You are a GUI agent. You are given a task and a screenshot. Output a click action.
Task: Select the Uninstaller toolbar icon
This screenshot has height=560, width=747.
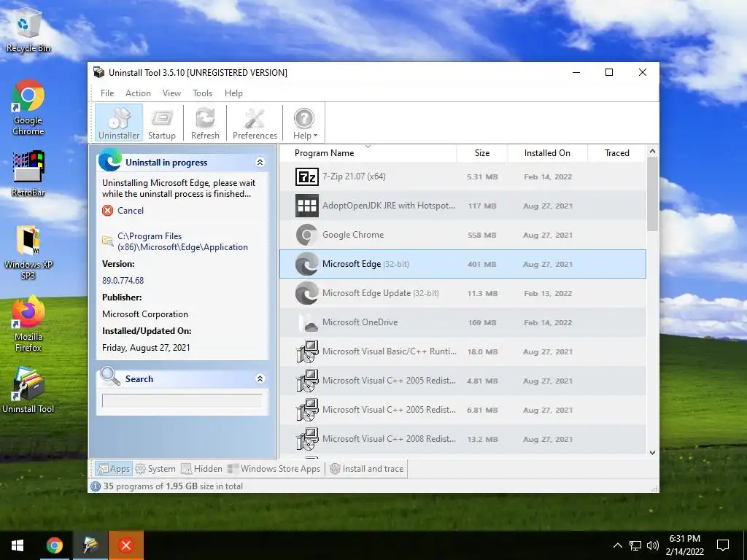(119, 122)
